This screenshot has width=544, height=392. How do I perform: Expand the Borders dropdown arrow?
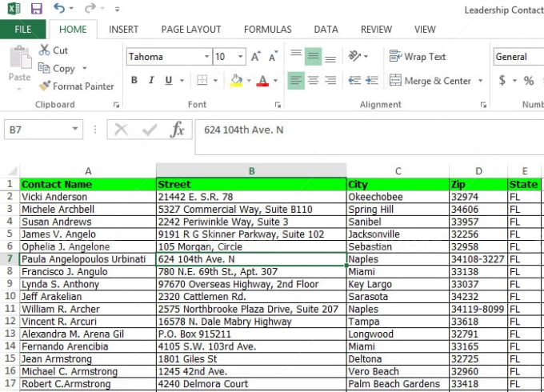point(215,81)
